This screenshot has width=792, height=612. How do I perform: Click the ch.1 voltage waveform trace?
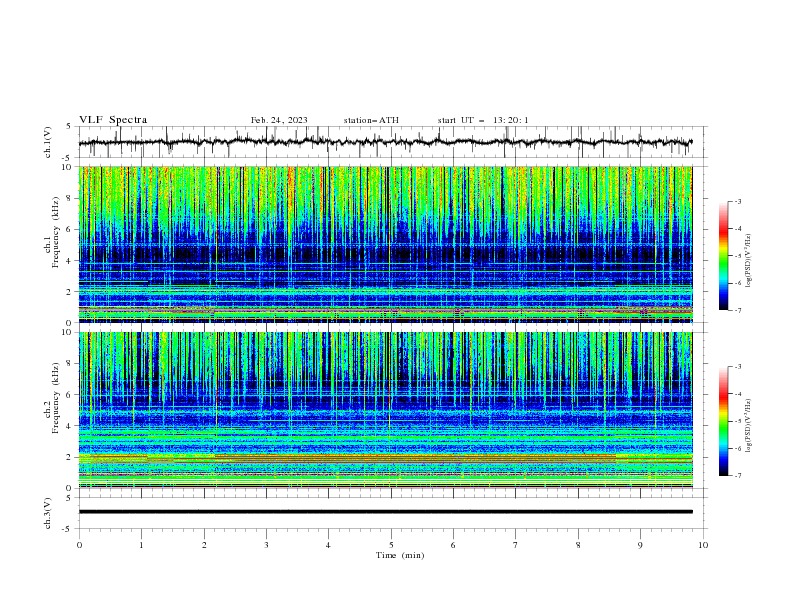tap(385, 142)
